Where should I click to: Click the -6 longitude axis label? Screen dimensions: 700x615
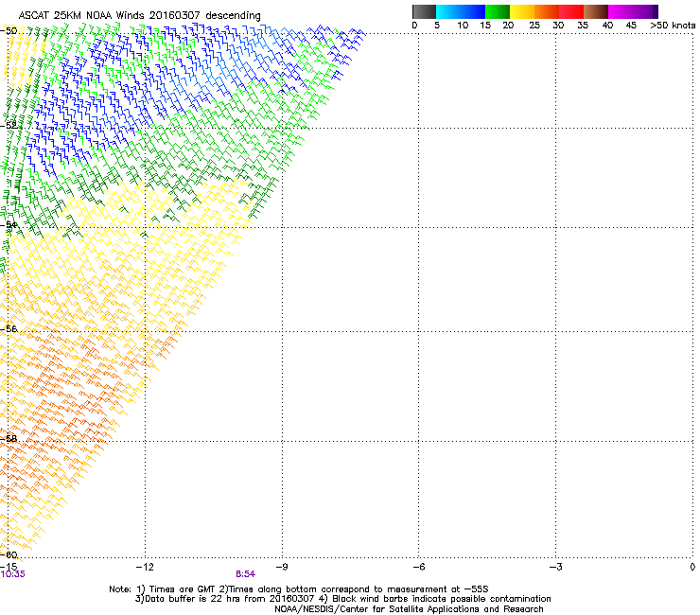pyautogui.click(x=418, y=567)
